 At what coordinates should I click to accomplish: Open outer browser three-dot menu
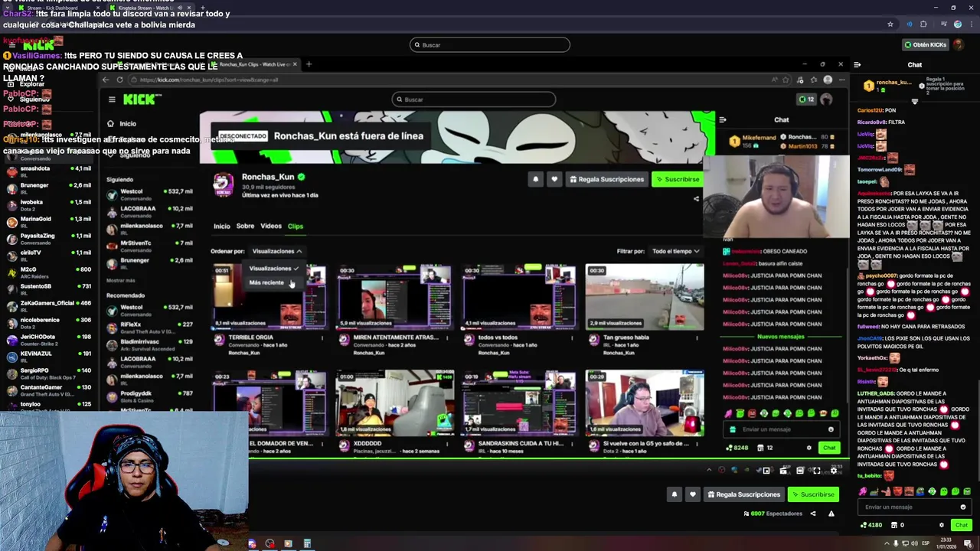point(970,24)
